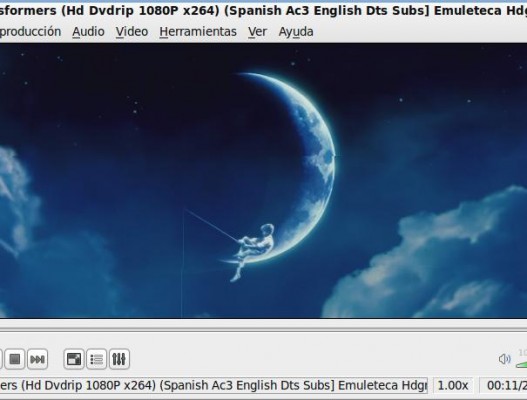527x400 pixels.
Task: Open extended settings equalizer panel
Action: 119,359
